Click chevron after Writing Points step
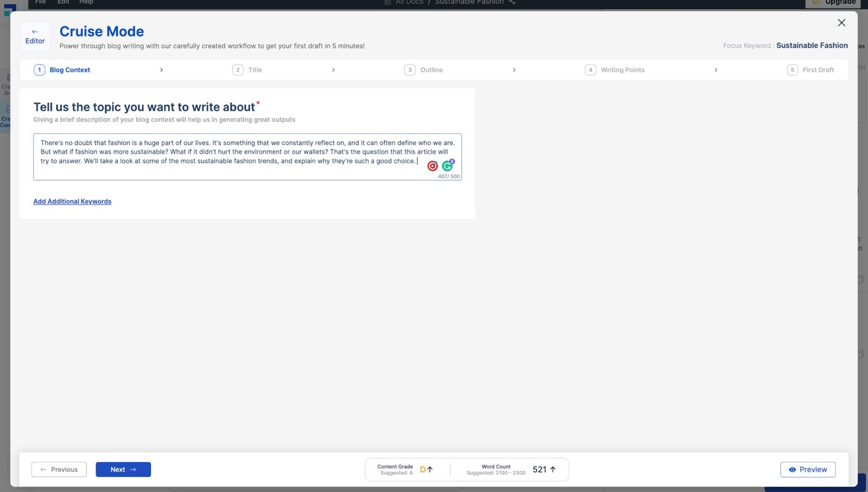Screen dimensions: 868x492 tap(716, 70)
